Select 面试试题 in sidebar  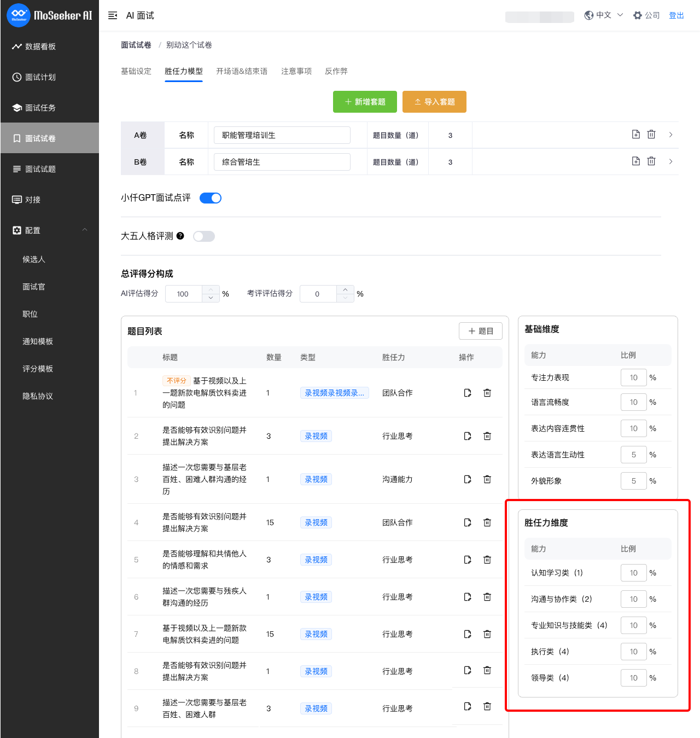(49, 169)
